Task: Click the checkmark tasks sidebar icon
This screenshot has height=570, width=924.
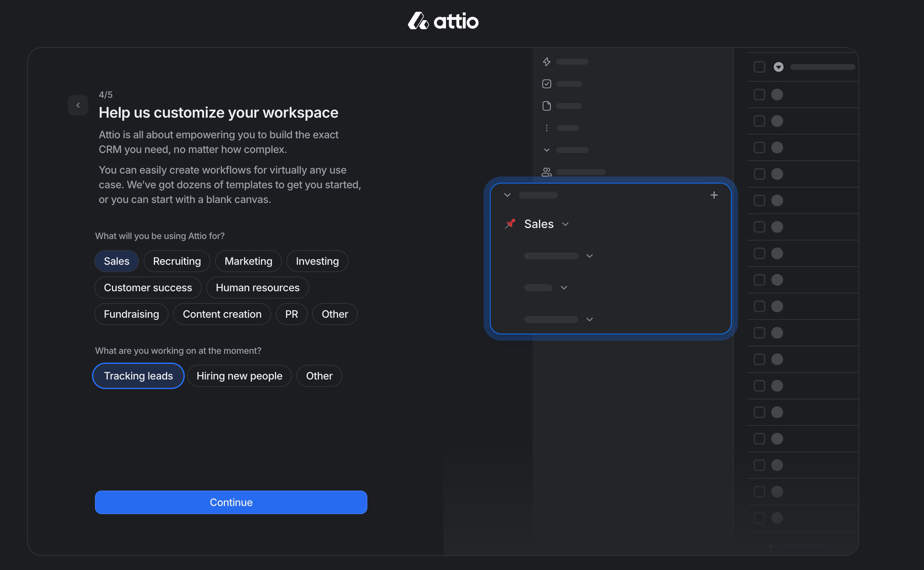Action: coord(546,84)
